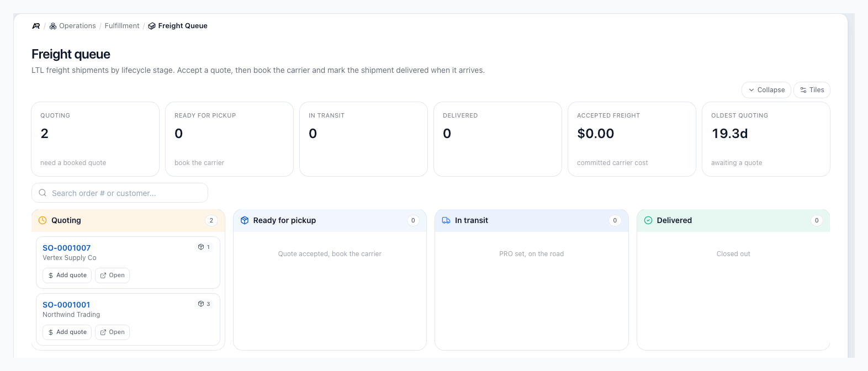The width and height of the screenshot is (868, 371).
Task: Add quote for Northwind Trading order
Action: click(67, 332)
